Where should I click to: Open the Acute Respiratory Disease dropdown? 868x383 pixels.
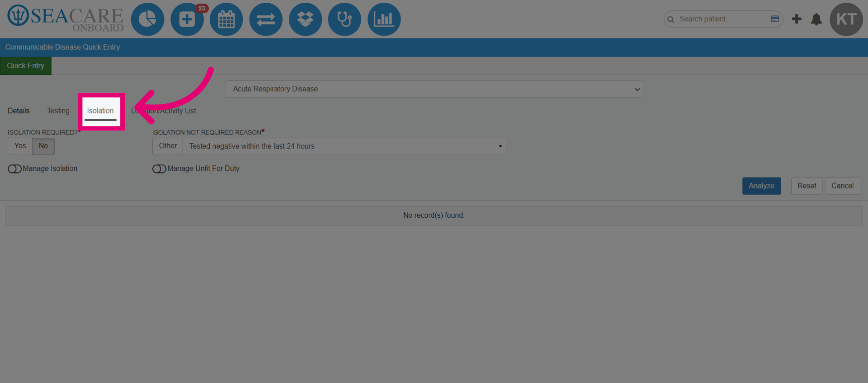(x=434, y=89)
